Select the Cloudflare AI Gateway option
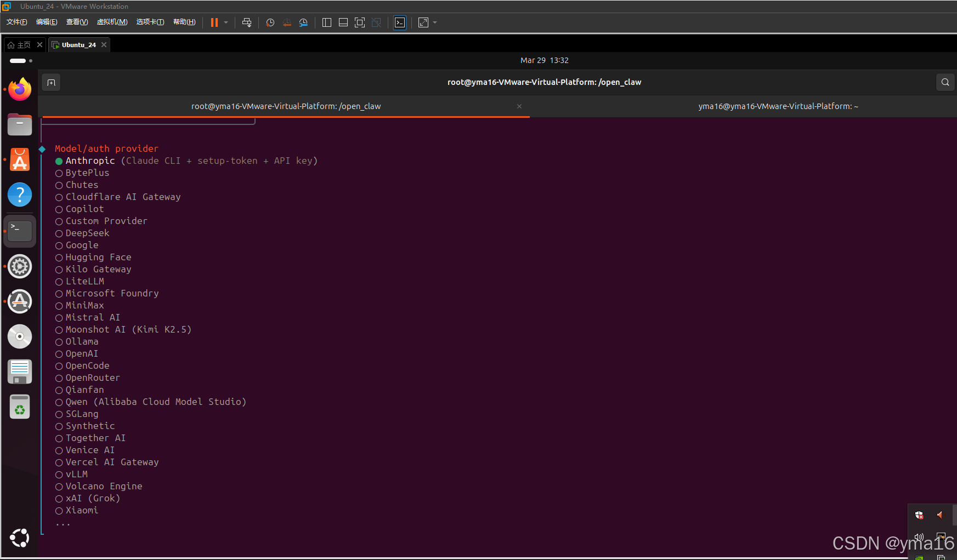The width and height of the screenshot is (957, 560). coord(118,197)
